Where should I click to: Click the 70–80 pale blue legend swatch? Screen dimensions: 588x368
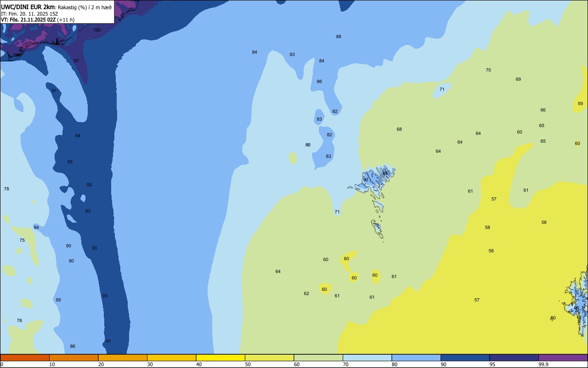(367, 357)
